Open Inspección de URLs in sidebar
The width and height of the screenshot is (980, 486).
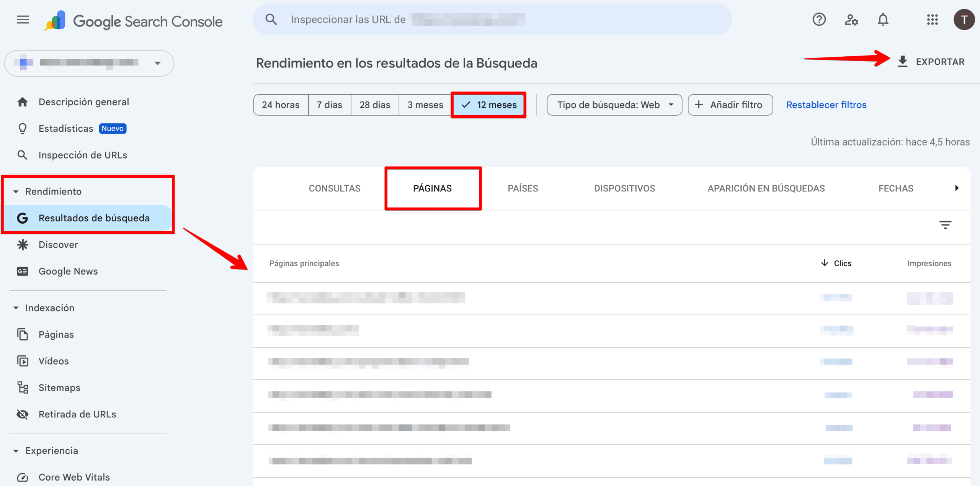[83, 155]
